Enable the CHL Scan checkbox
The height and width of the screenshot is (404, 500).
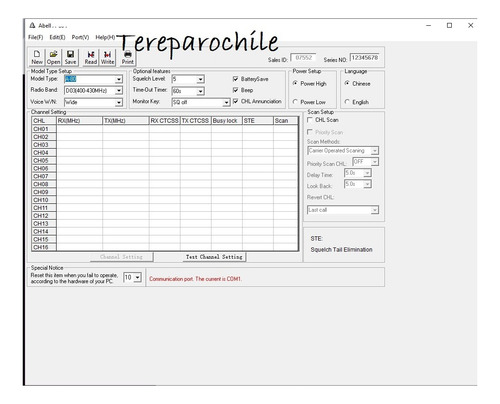click(310, 120)
